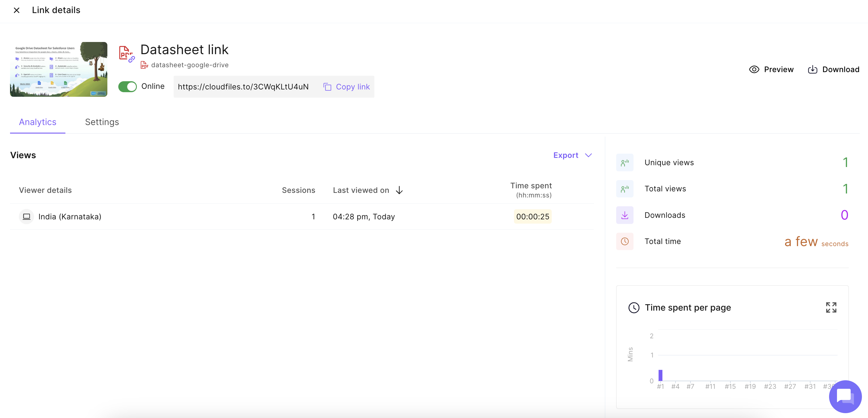The width and height of the screenshot is (868, 418).
Task: Click the PDF icon beside datasheet-google-drive filename
Action: (144, 65)
